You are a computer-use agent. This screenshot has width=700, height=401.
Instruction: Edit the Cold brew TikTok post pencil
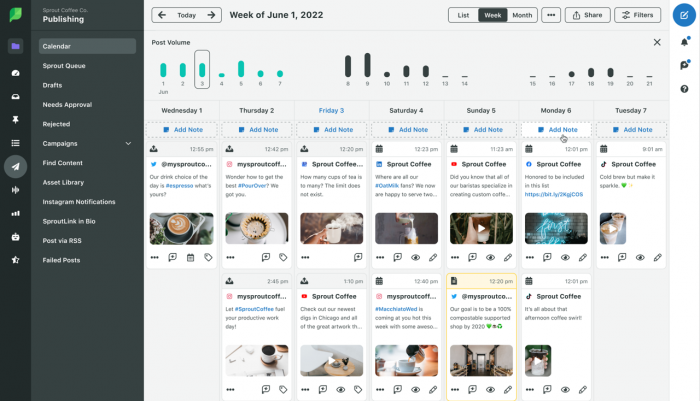(658, 257)
